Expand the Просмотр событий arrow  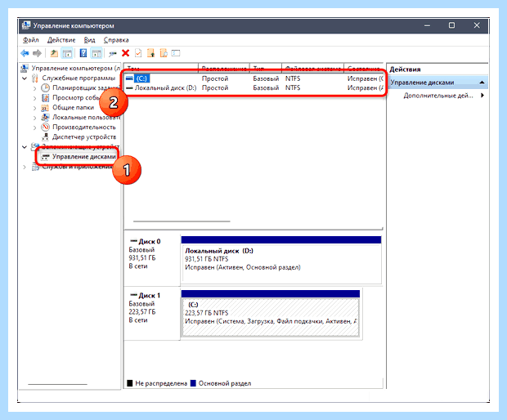pos(35,98)
